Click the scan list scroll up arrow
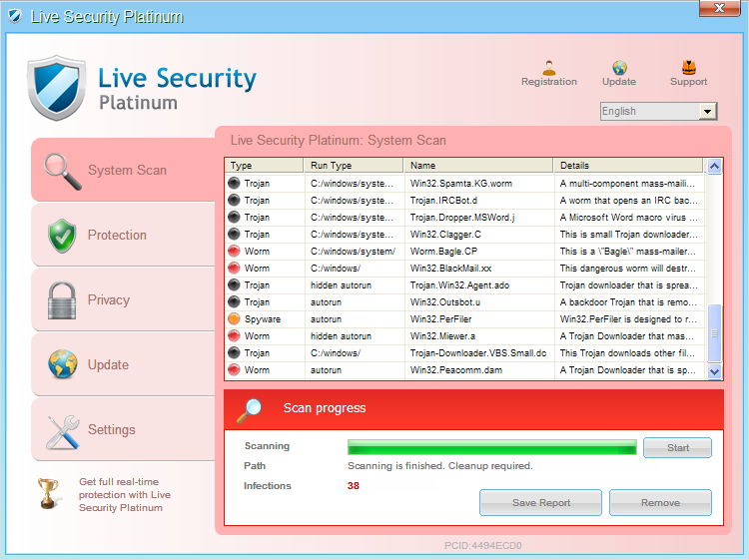The width and height of the screenshot is (749, 560). pyautogui.click(x=714, y=166)
